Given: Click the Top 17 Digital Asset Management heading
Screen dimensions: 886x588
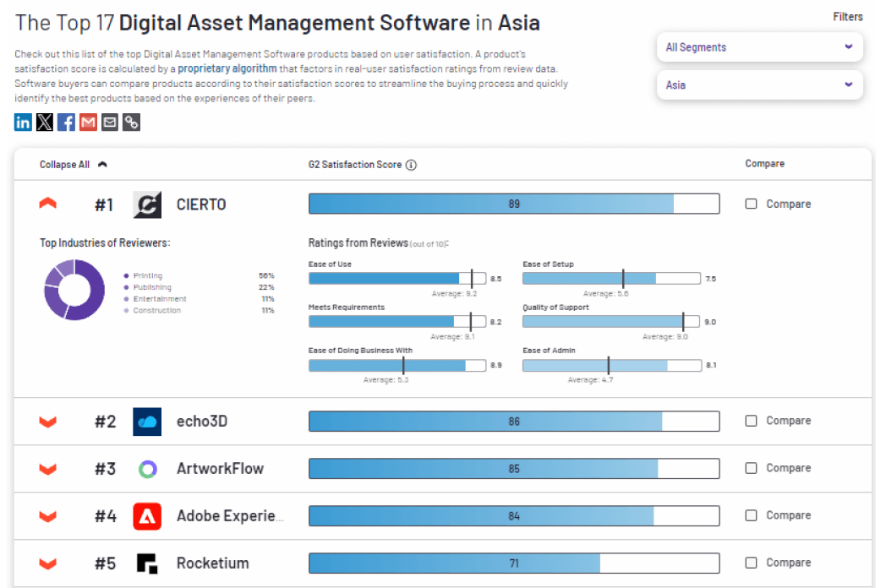Looking at the screenshot, I should [277, 23].
